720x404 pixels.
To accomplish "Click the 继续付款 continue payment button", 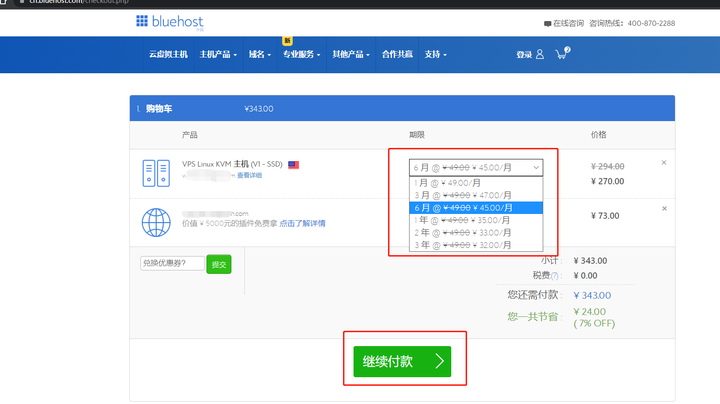I will click(402, 361).
